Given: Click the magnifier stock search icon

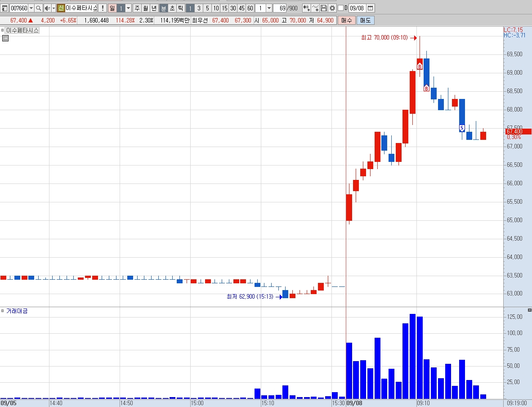Looking at the screenshot, I should coord(39,8).
